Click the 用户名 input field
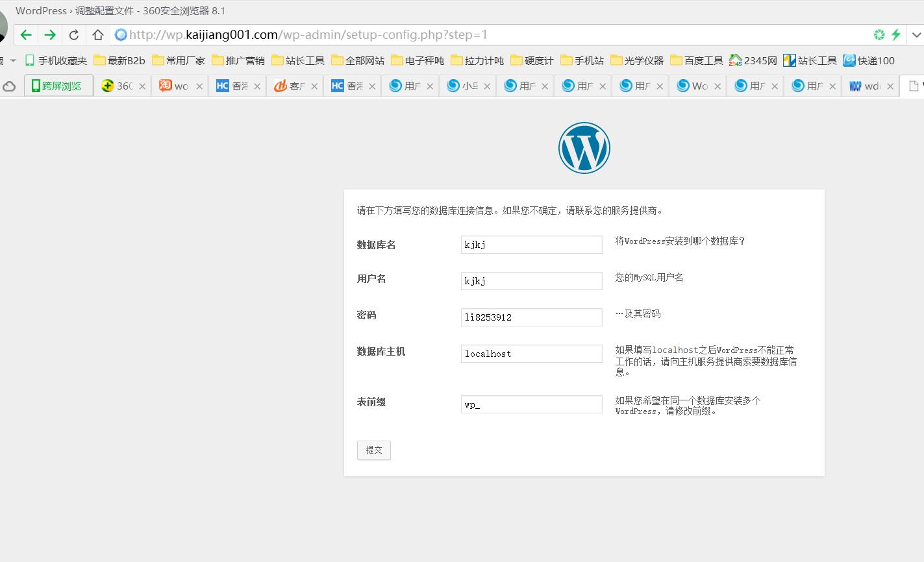 [532, 281]
